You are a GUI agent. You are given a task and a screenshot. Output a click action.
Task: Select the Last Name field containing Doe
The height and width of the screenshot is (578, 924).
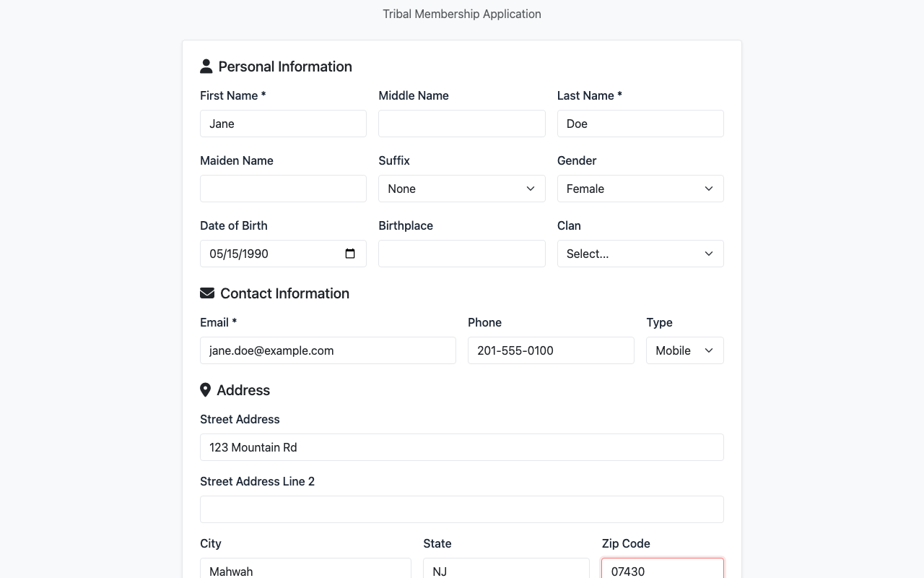(640, 124)
